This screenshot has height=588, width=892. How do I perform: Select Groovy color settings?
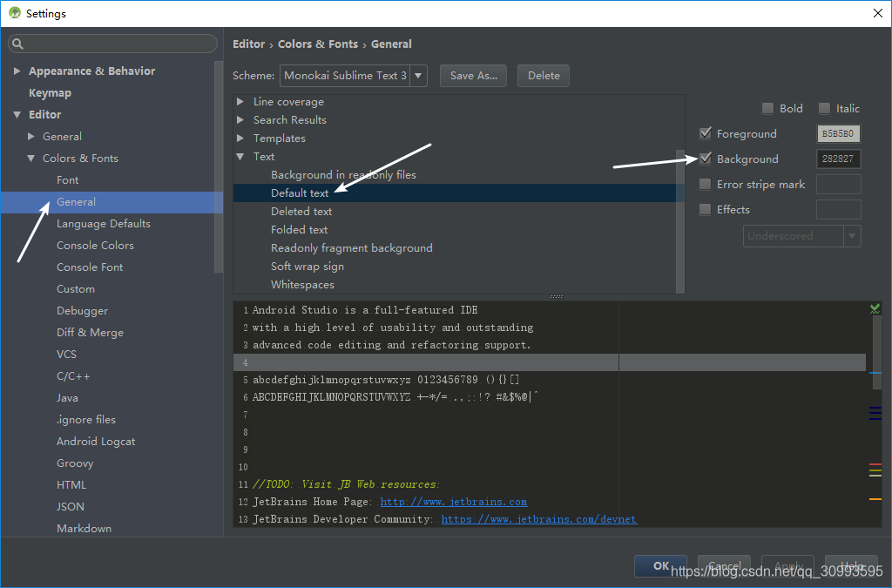[x=75, y=463]
